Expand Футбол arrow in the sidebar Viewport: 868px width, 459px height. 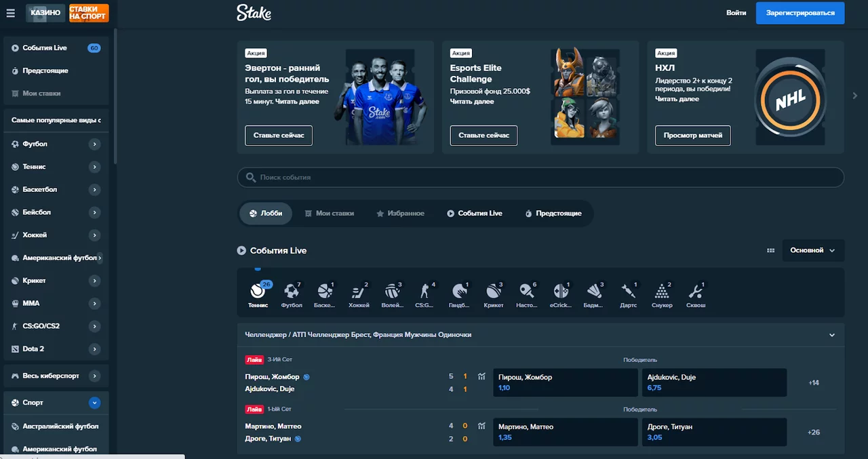click(x=95, y=144)
